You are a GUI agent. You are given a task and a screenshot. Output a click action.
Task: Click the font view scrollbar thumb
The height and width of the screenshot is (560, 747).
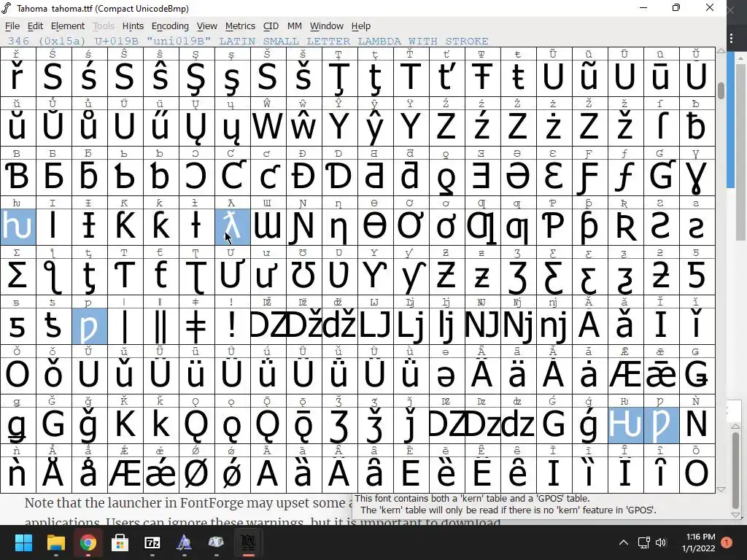(721, 90)
